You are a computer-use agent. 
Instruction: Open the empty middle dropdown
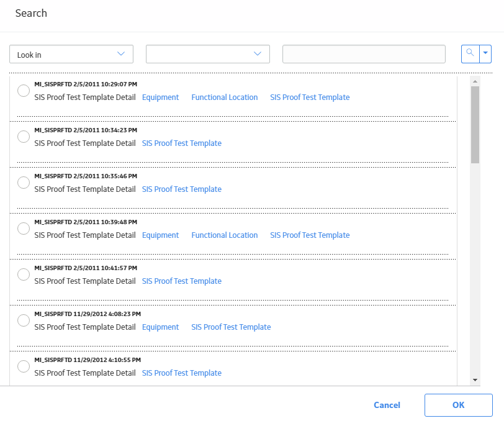(208, 54)
